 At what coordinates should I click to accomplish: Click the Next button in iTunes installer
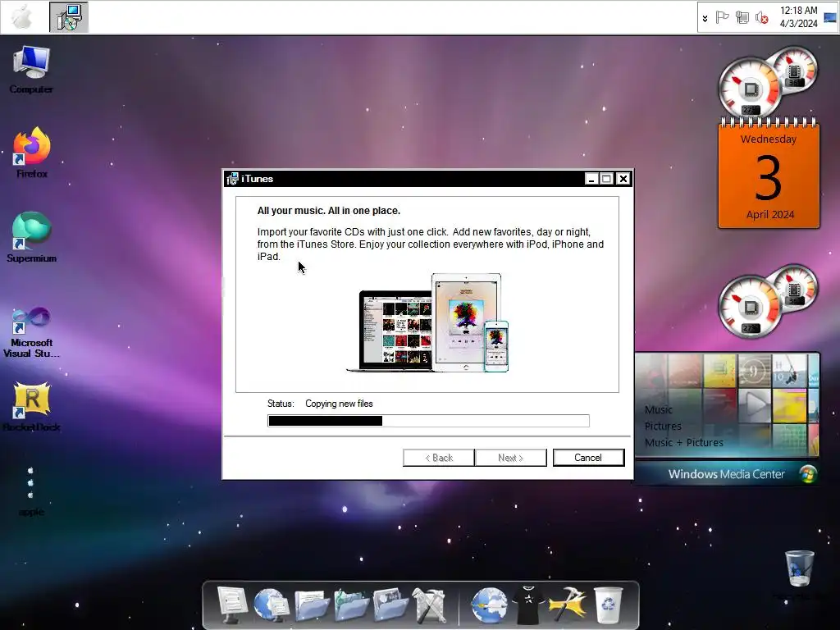[x=510, y=458]
